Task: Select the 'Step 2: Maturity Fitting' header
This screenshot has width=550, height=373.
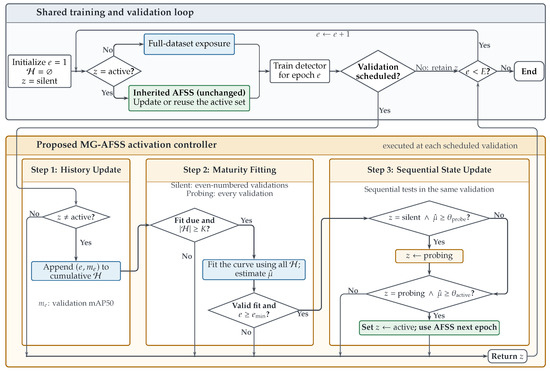Action: [x=229, y=170]
